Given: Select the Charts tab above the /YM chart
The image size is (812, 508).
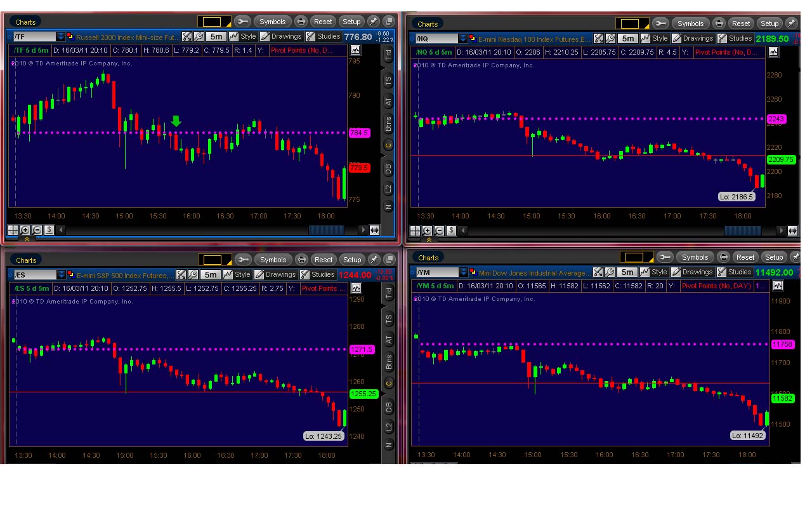Looking at the screenshot, I should [x=428, y=258].
